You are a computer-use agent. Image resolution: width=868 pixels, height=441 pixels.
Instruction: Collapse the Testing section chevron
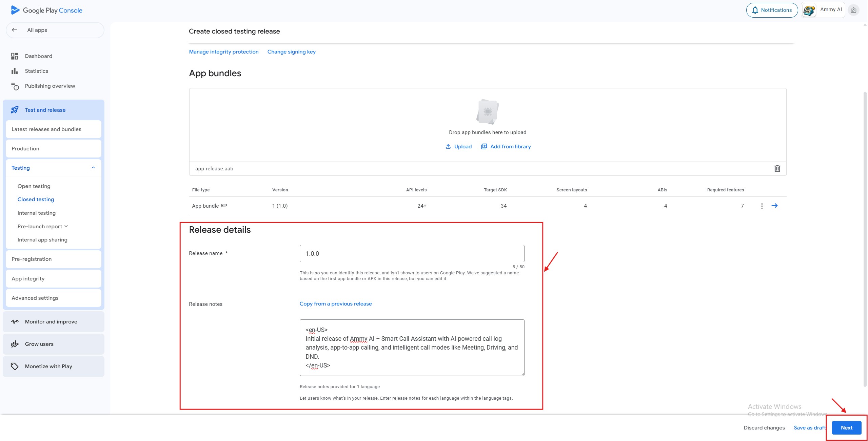(93, 168)
